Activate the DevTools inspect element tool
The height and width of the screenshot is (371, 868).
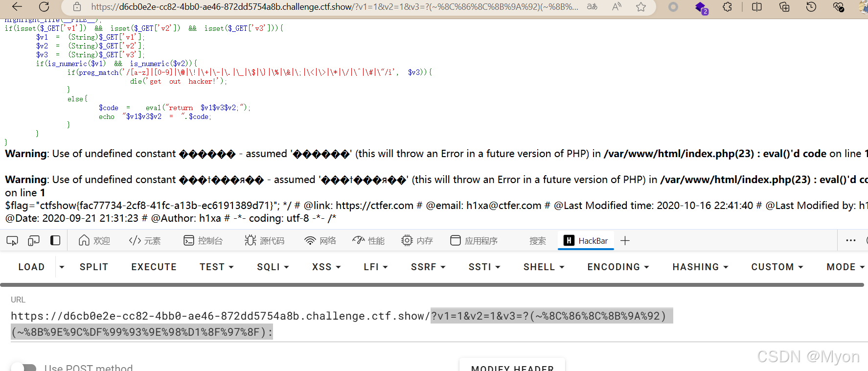[12, 241]
